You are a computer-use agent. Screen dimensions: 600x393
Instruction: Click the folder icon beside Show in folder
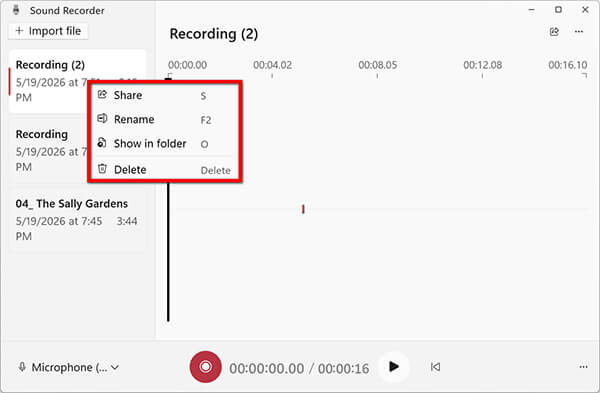102,143
